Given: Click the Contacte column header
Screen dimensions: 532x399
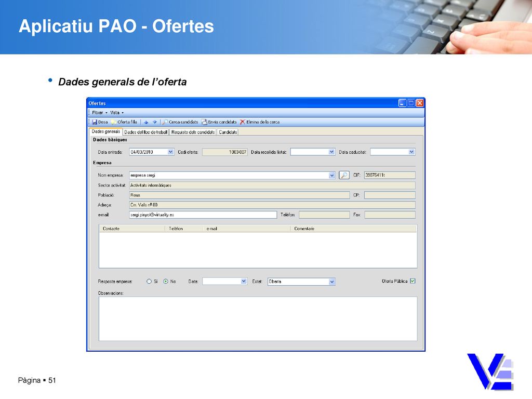Looking at the screenshot, I should click(x=132, y=229).
